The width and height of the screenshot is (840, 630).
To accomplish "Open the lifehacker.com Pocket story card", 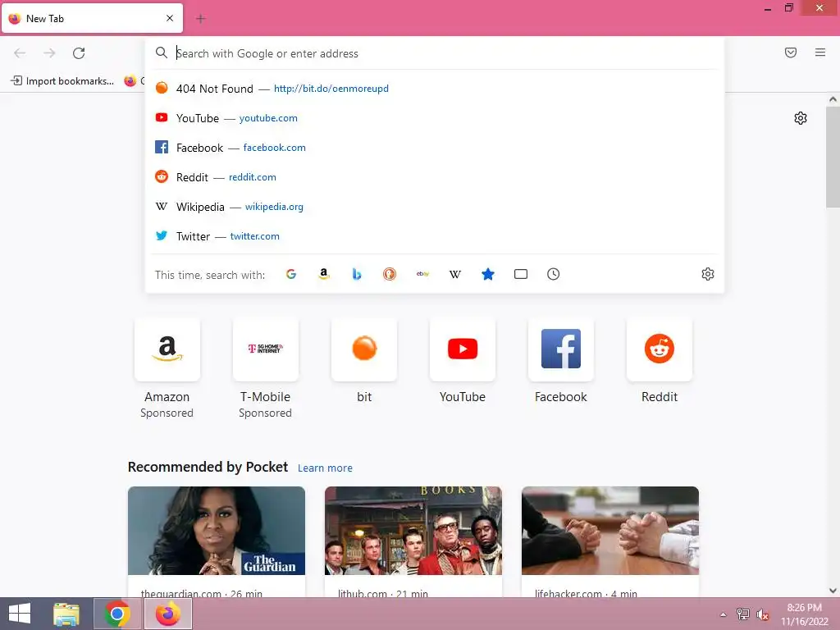I will click(610, 541).
